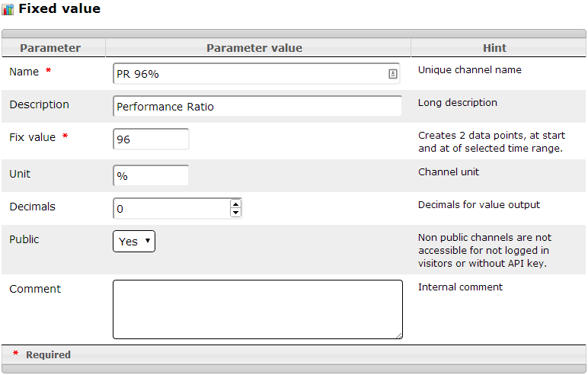Click the Fix value label

pyautogui.click(x=32, y=137)
